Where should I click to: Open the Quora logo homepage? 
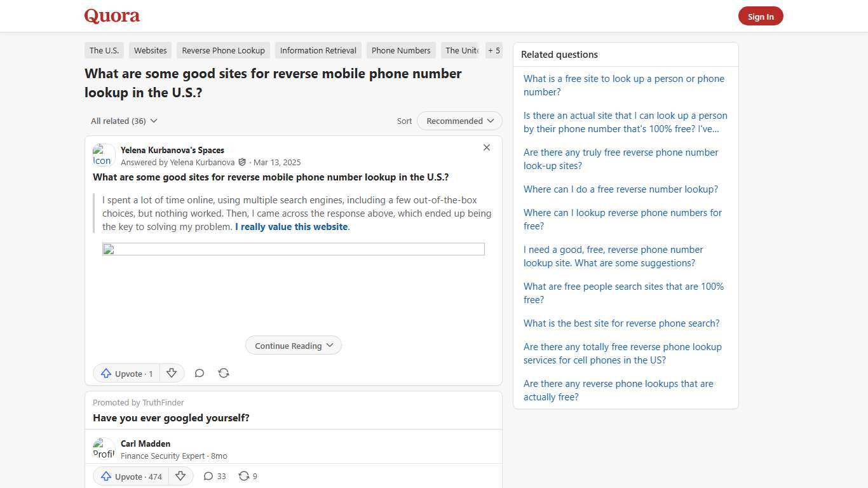(111, 16)
